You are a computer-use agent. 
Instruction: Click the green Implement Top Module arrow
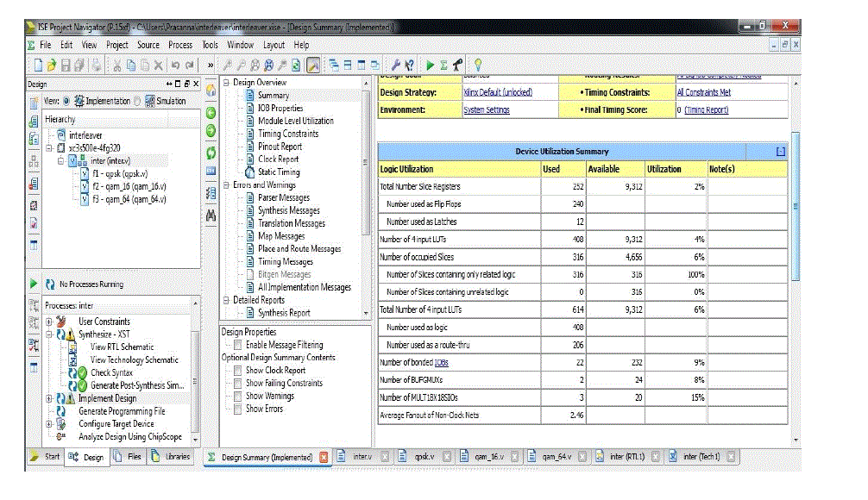[431, 65]
